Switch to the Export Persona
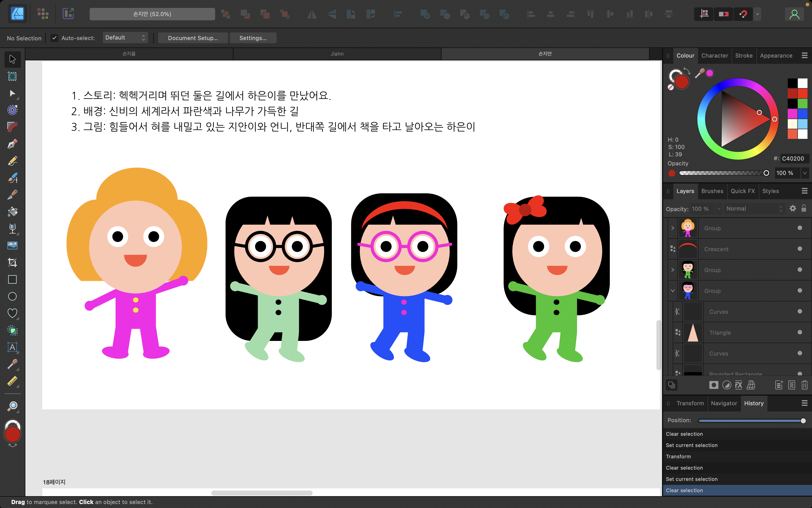This screenshot has width=812, height=508. pos(68,14)
